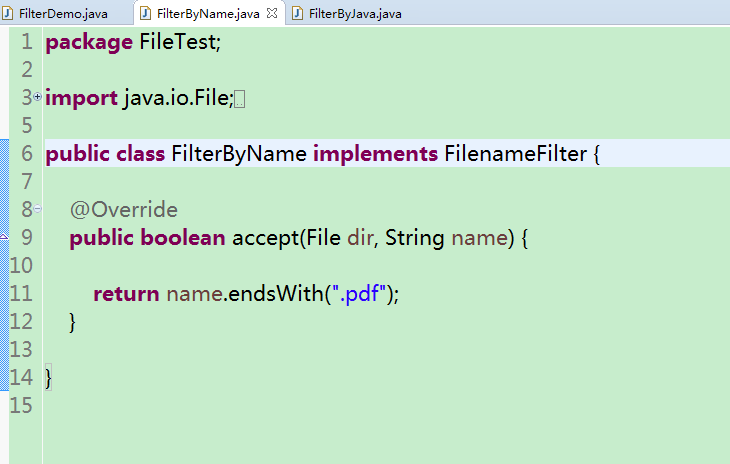Click the closing brace on line 12
Image resolution: width=730 pixels, height=464 pixels.
(72, 322)
